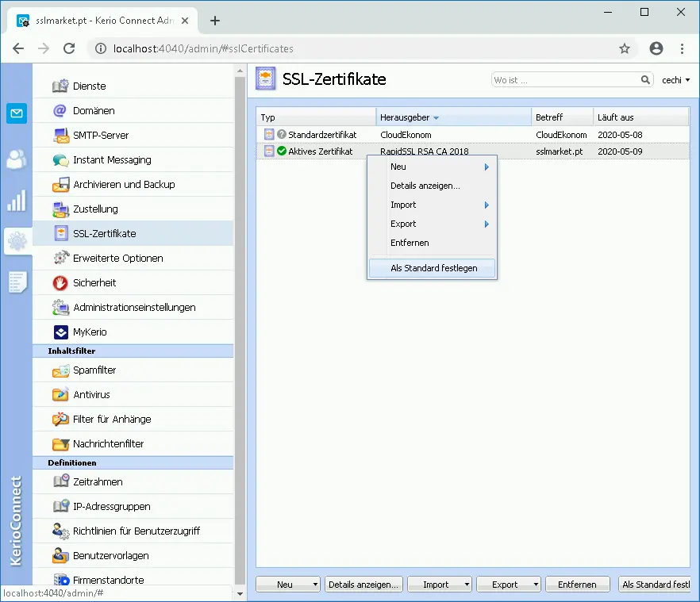The width and height of the screenshot is (700, 602).
Task: Open the Zeitrahmen book icon
Action: coord(60,481)
